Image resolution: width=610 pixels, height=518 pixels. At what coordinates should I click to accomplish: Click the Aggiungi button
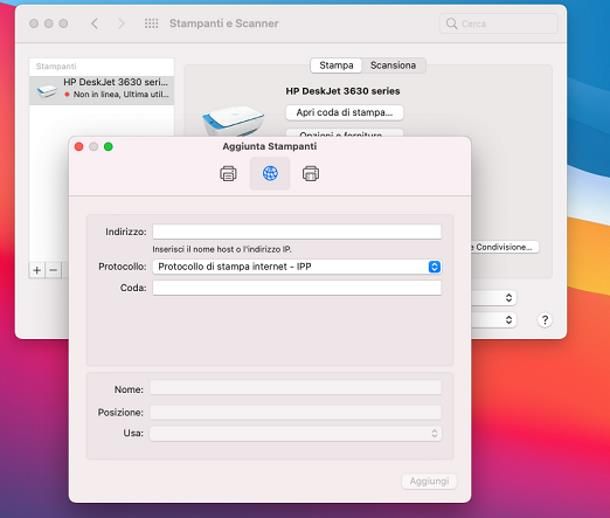coord(429,481)
